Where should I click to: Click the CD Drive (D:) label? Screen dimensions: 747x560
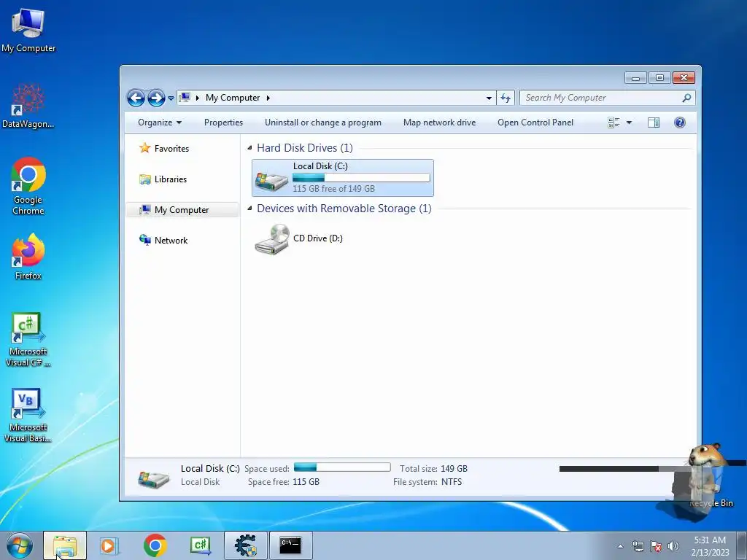[318, 238]
